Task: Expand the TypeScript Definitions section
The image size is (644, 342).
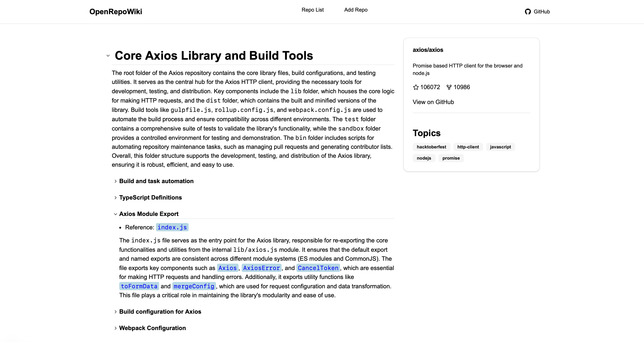Action: (116, 198)
